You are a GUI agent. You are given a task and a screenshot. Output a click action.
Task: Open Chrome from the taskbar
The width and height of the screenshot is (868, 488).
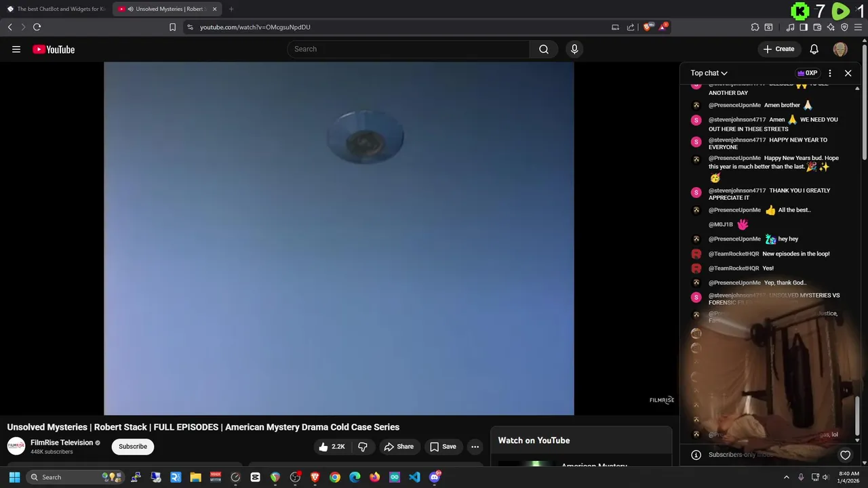click(335, 477)
